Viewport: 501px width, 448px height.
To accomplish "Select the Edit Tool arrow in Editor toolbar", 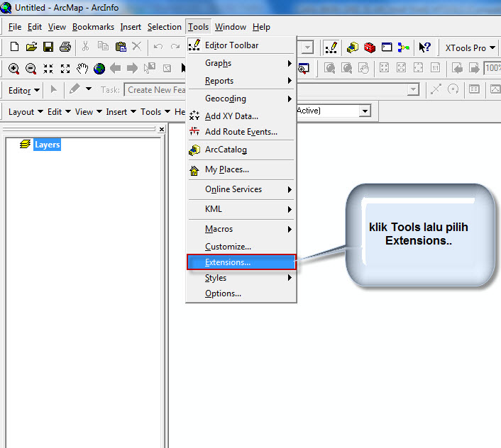I will [54, 89].
